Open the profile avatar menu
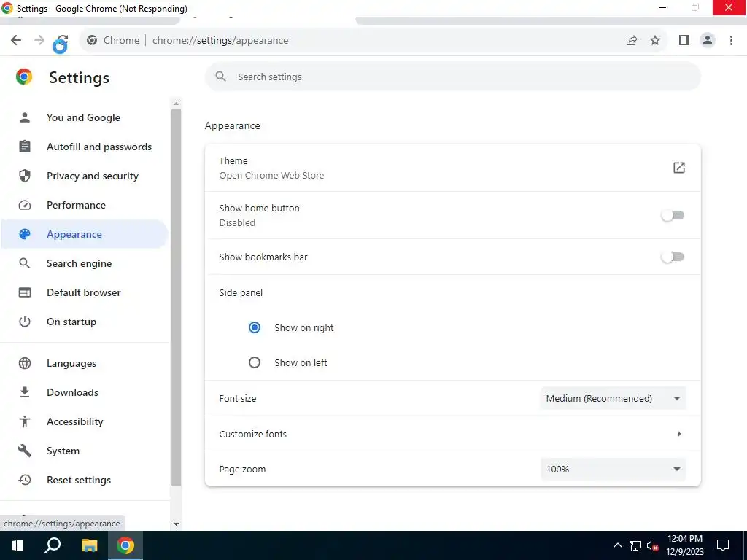Viewport: 747px width, 560px height. 708,41
